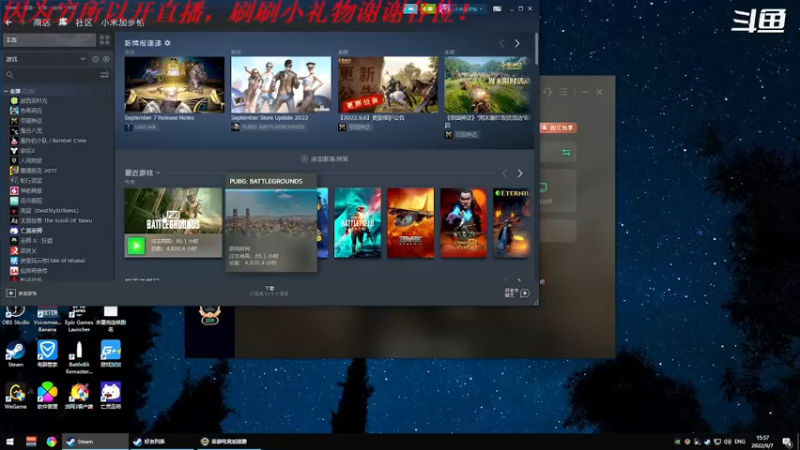
Task: Open news settings gear beside 新情报速递
Action: point(167,43)
